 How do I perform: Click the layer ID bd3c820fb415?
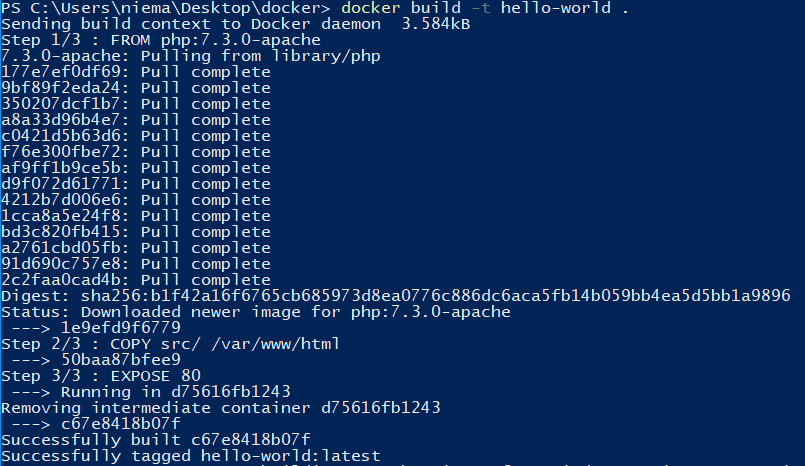click(x=61, y=232)
